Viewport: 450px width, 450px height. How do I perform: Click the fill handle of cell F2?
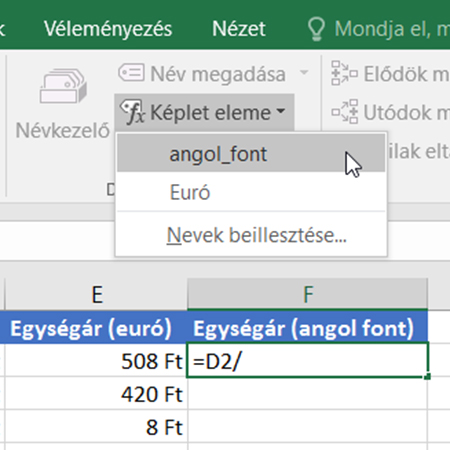click(x=428, y=377)
